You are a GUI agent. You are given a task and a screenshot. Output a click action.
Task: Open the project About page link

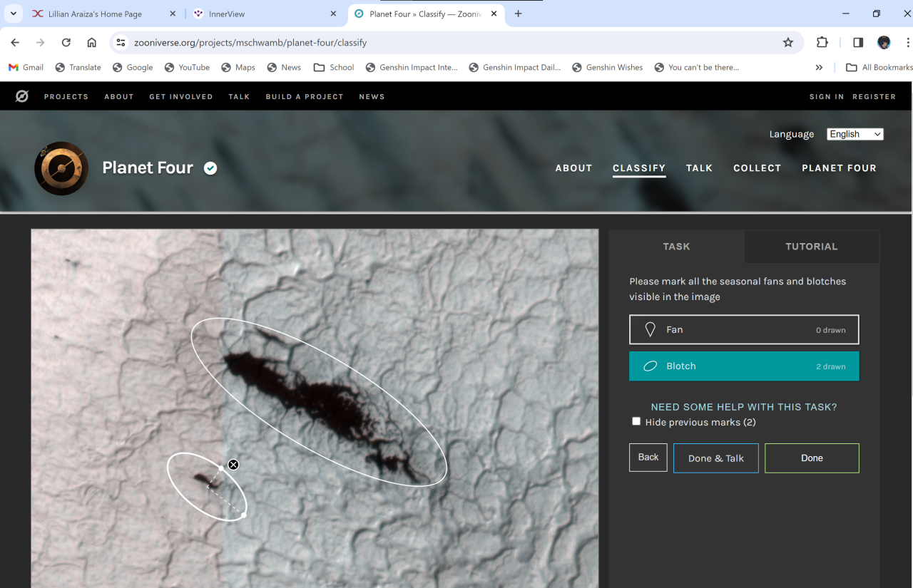point(574,168)
